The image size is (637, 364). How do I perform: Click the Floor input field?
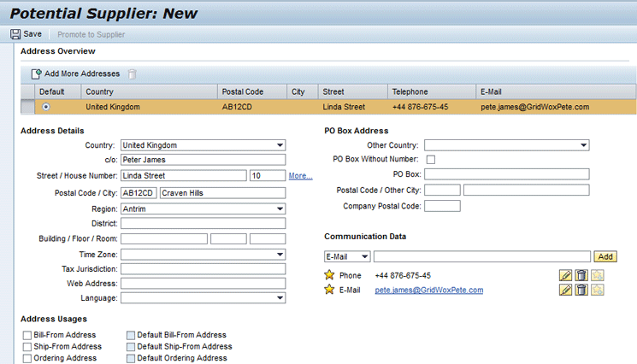[x=228, y=238]
